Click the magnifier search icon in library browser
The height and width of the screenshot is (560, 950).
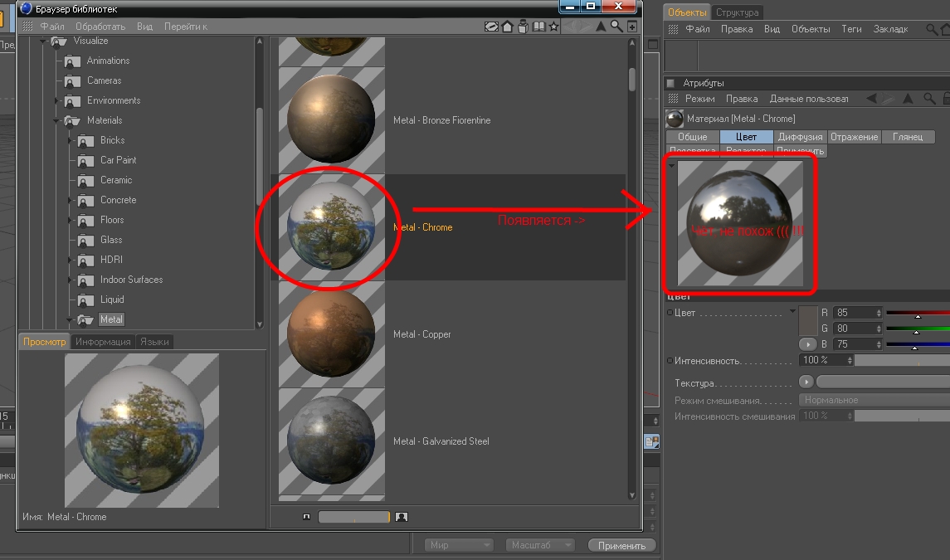click(616, 27)
